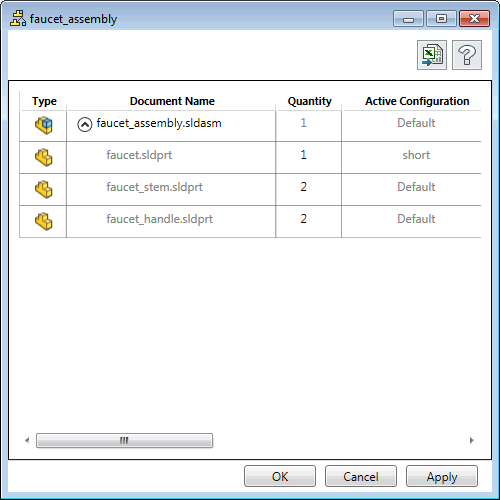
Task: Click the Cancel button
Action: [361, 476]
